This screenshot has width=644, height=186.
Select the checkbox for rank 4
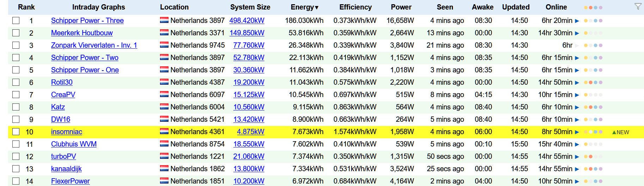pos(16,58)
